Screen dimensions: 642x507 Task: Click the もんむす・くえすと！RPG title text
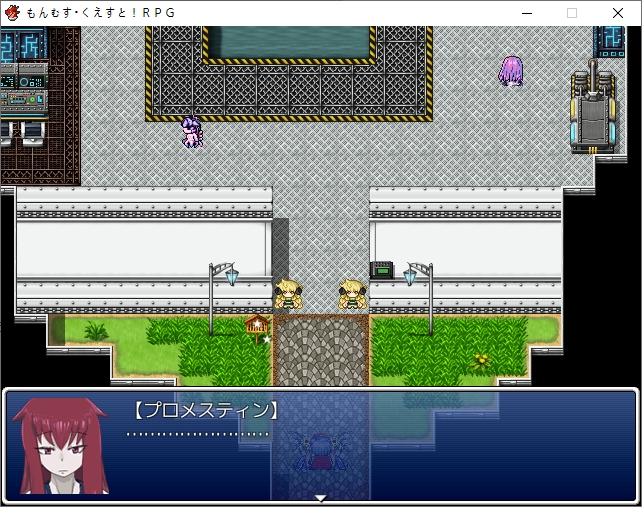(101, 13)
